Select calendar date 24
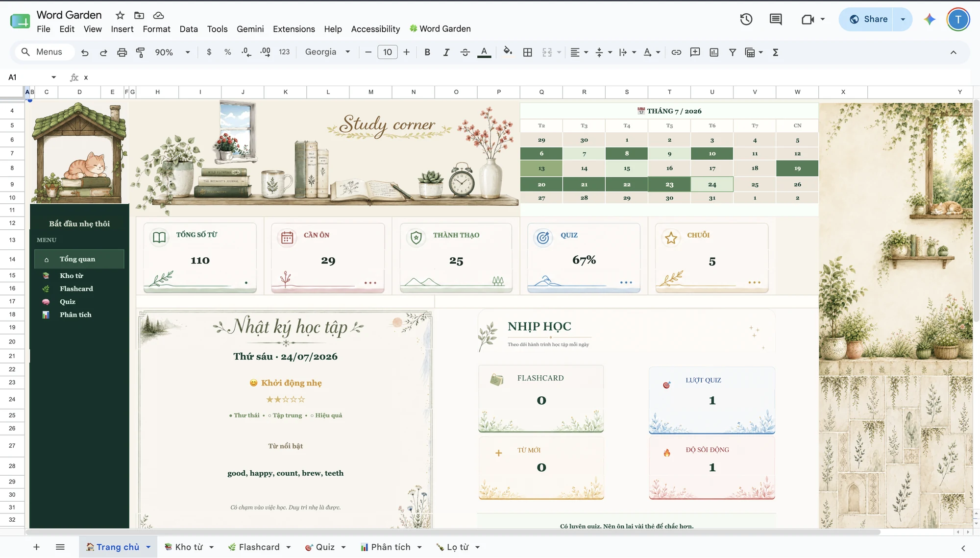Image resolution: width=980 pixels, height=558 pixels. click(x=712, y=184)
